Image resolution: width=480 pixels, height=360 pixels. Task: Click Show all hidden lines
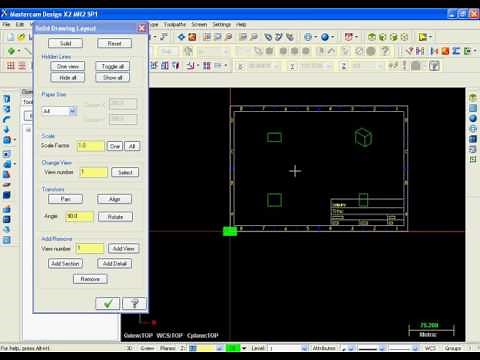[x=112, y=77]
